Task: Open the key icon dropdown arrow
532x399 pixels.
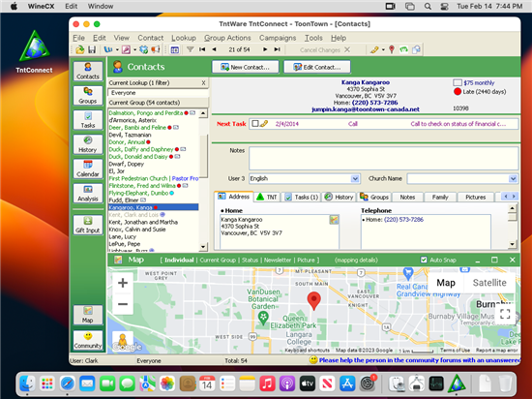Action: point(383,49)
